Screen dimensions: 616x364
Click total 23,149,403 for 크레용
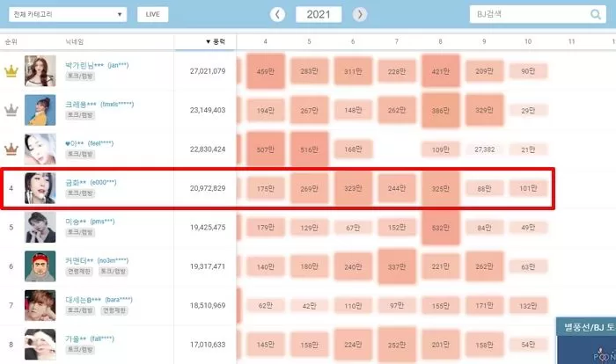coord(208,110)
